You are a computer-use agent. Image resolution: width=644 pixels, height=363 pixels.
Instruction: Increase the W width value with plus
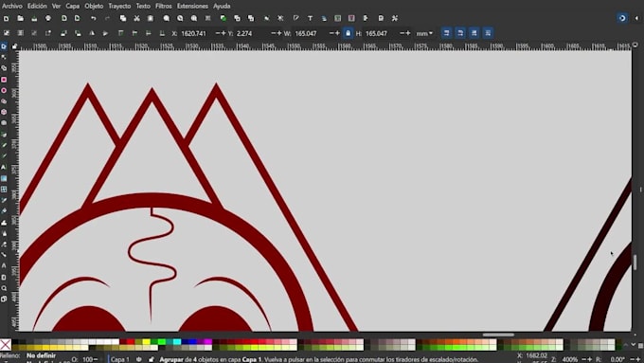coord(337,33)
